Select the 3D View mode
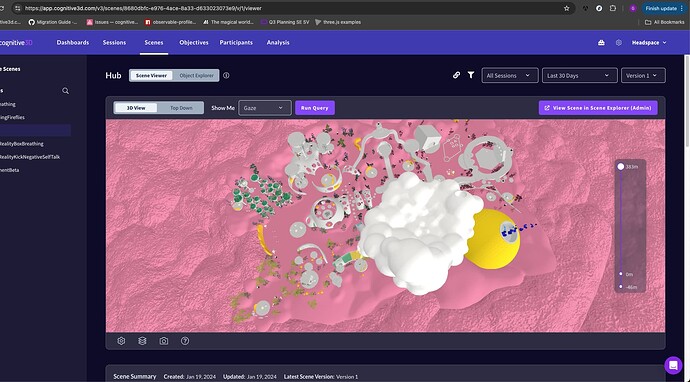Viewport: 690px width, 382px height. pyautogui.click(x=136, y=108)
